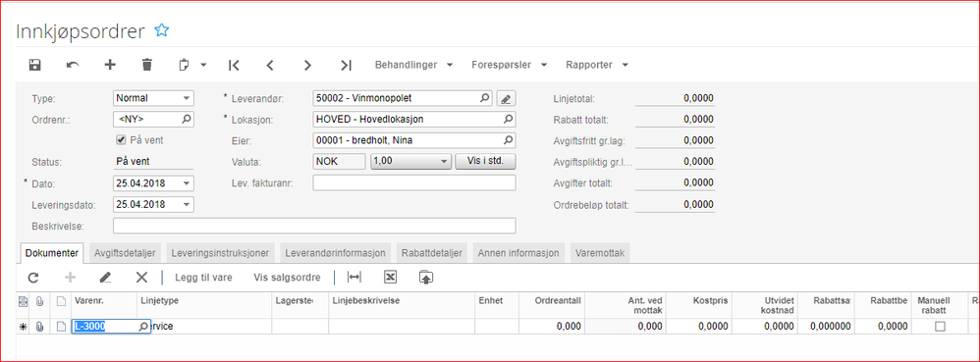Viewport: 980px width, 362px height.
Task: Add a new purchase order record
Action: click(x=110, y=65)
